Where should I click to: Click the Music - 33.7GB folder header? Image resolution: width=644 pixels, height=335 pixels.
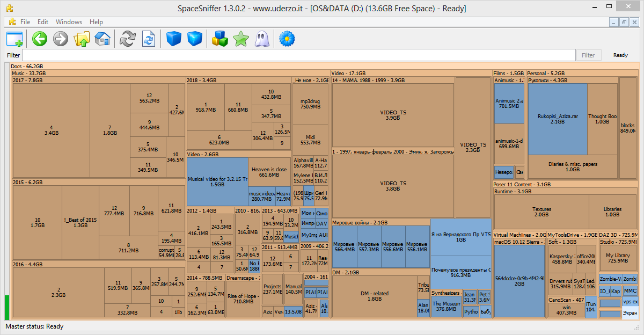[x=29, y=73]
